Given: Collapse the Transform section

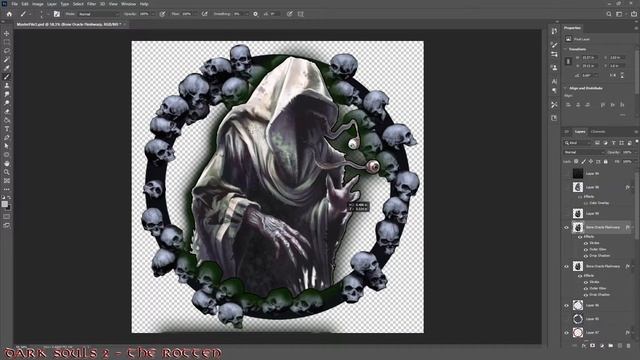Looking at the screenshot, I should click(566, 49).
